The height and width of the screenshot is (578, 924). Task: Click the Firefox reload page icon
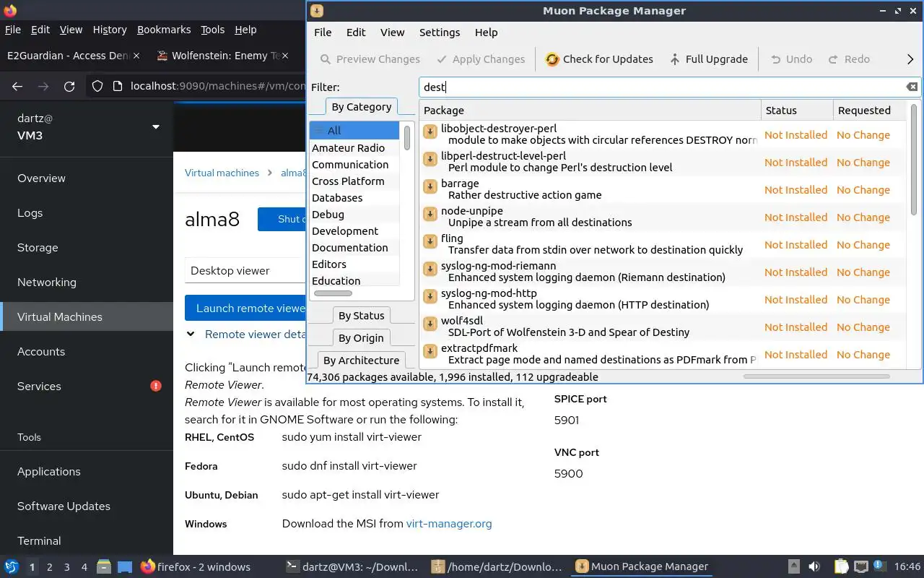[x=69, y=86]
